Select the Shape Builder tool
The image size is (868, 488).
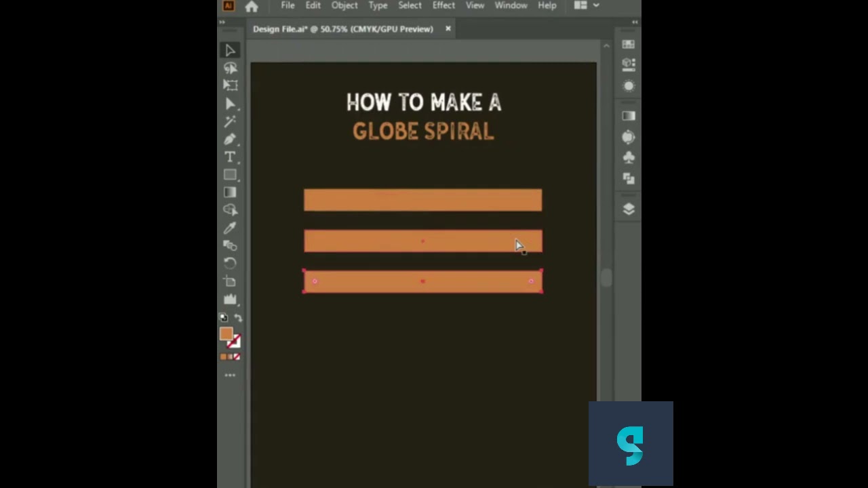(x=230, y=210)
